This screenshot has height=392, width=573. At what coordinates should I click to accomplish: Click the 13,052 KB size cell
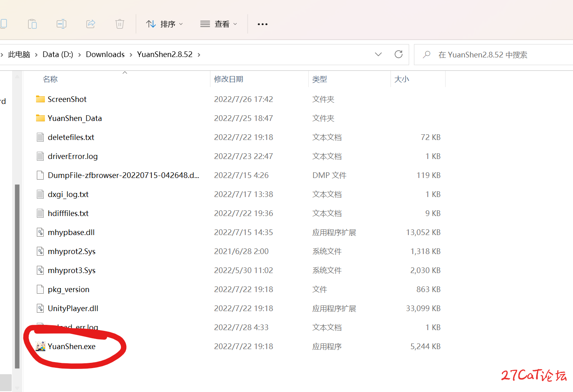(x=423, y=232)
